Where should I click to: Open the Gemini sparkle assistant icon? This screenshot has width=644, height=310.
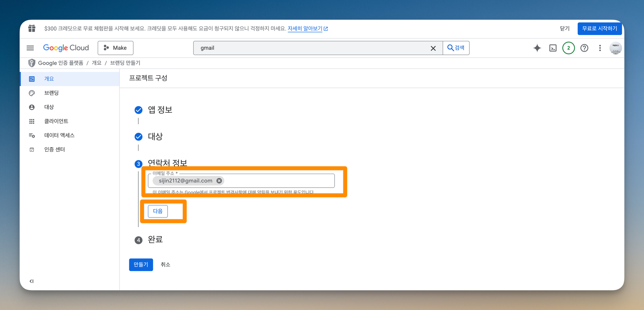537,48
